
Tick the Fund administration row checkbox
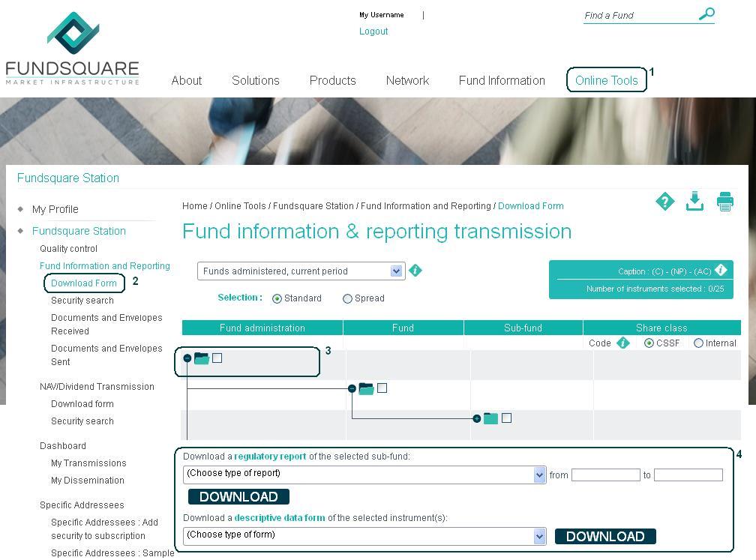(217, 358)
